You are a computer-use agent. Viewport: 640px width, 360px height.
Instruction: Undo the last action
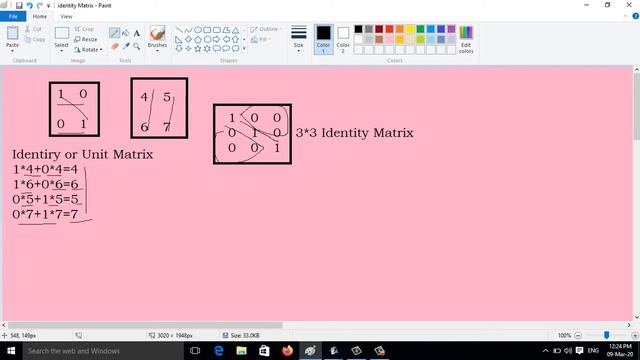[29, 5]
